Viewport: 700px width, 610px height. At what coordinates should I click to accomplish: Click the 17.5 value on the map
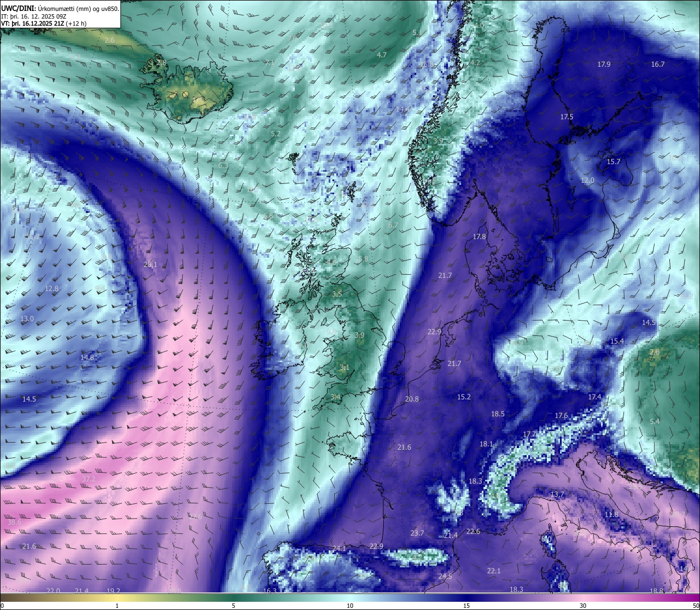coord(567,117)
